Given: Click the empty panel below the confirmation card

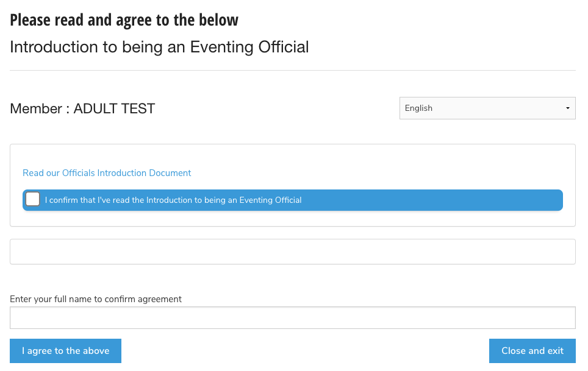Looking at the screenshot, I should tap(292, 252).
